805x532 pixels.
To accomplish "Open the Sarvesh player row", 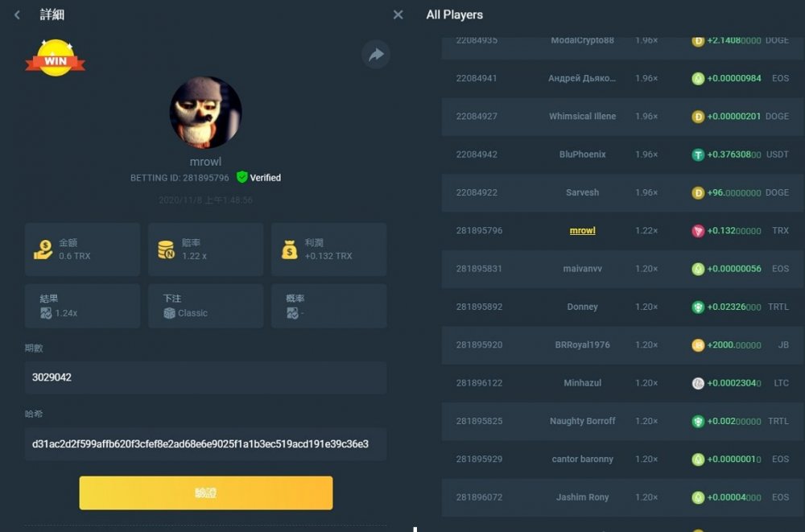I will click(x=582, y=192).
